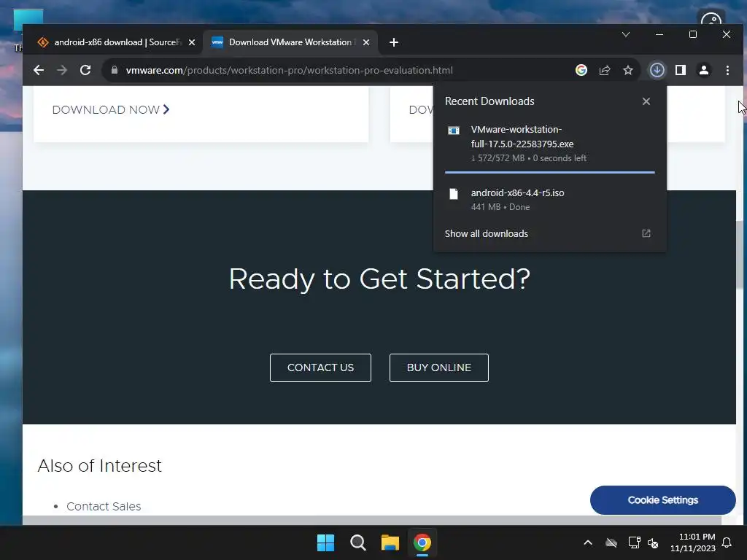747x560 pixels.
Task: Share this page using the share icon
Action: [605, 70]
